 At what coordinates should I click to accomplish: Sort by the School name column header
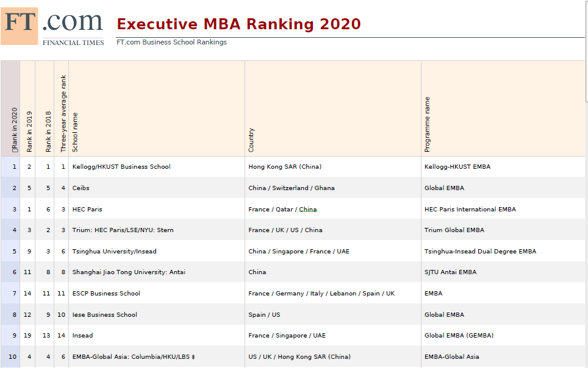click(75, 132)
